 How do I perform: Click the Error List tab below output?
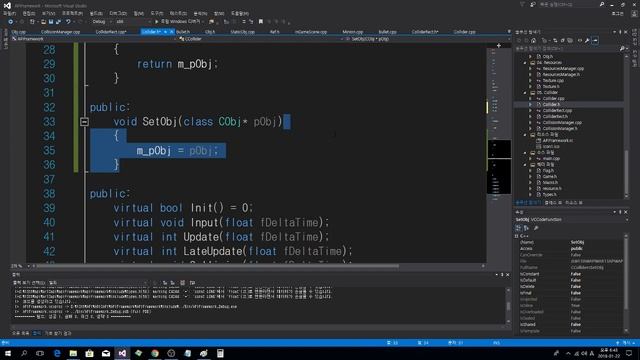pyautogui.click(x=20, y=333)
